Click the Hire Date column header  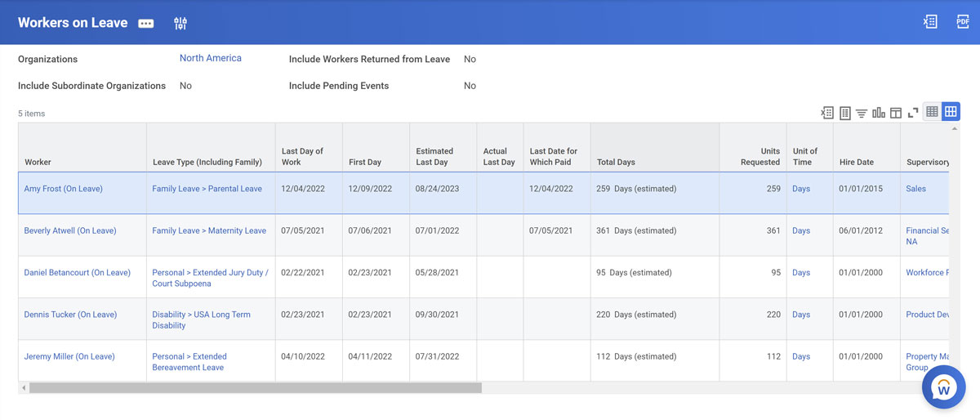click(x=866, y=148)
